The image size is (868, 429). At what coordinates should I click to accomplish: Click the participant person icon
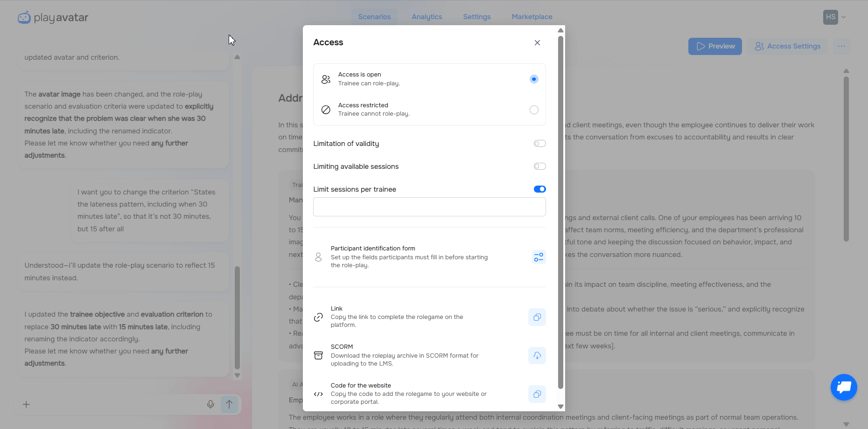click(x=318, y=257)
